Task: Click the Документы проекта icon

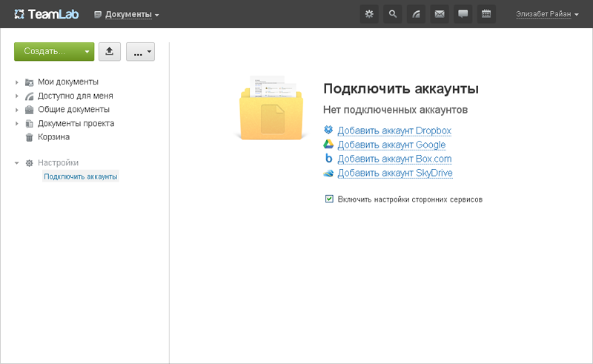Action: pyautogui.click(x=29, y=123)
